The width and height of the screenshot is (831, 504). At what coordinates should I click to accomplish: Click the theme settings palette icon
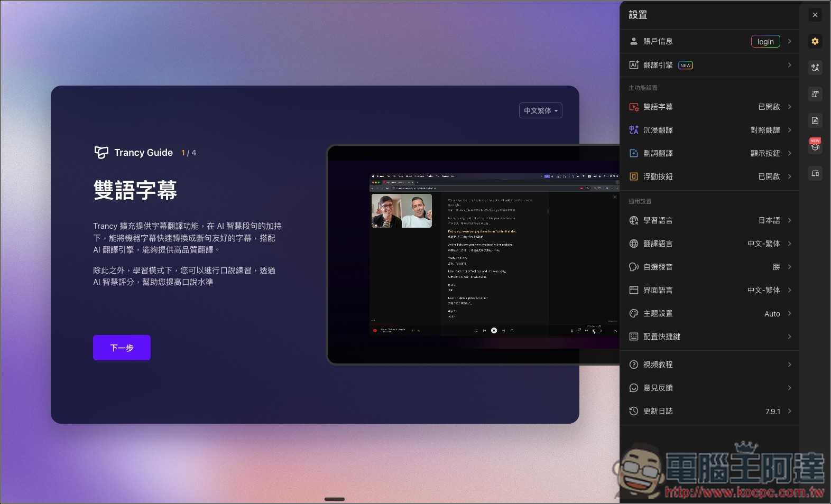(x=634, y=313)
